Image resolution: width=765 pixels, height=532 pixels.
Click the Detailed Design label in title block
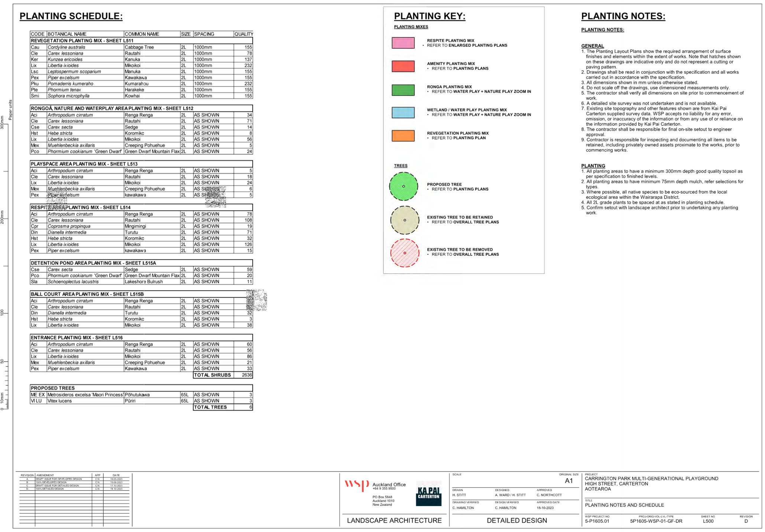point(517,520)
